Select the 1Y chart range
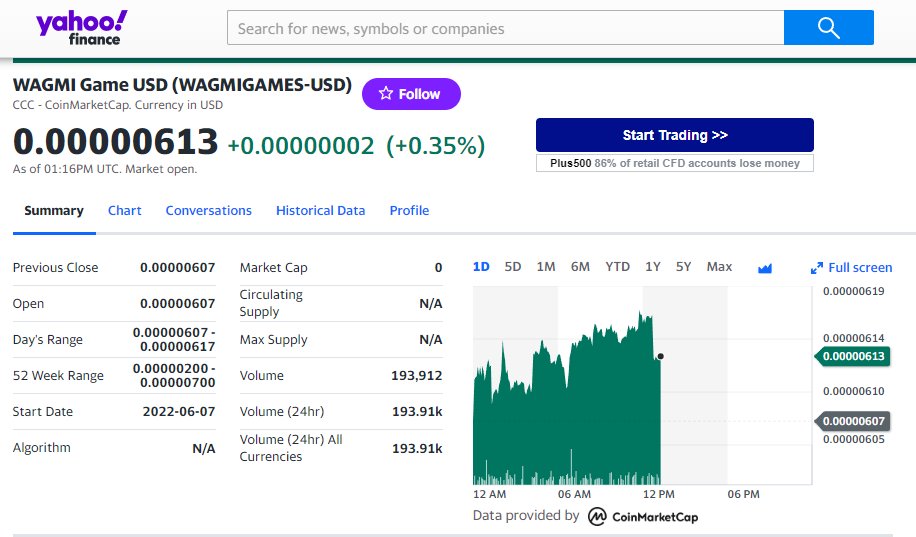 (653, 267)
